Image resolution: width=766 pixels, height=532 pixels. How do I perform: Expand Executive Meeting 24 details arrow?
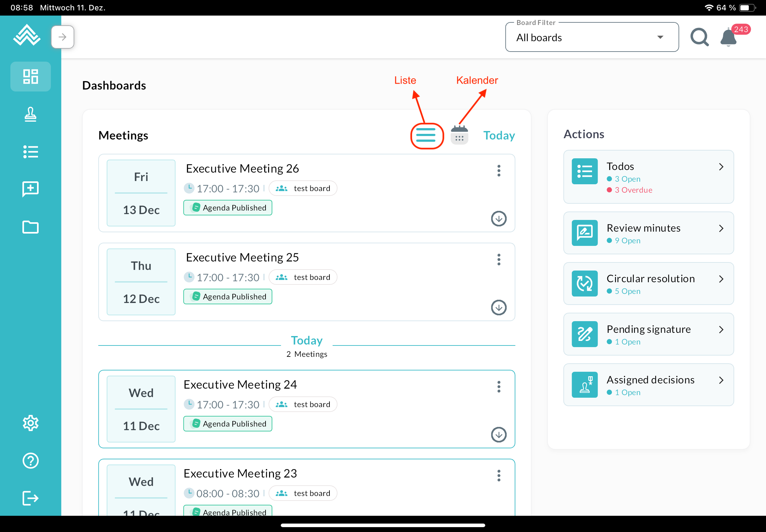[x=499, y=435]
